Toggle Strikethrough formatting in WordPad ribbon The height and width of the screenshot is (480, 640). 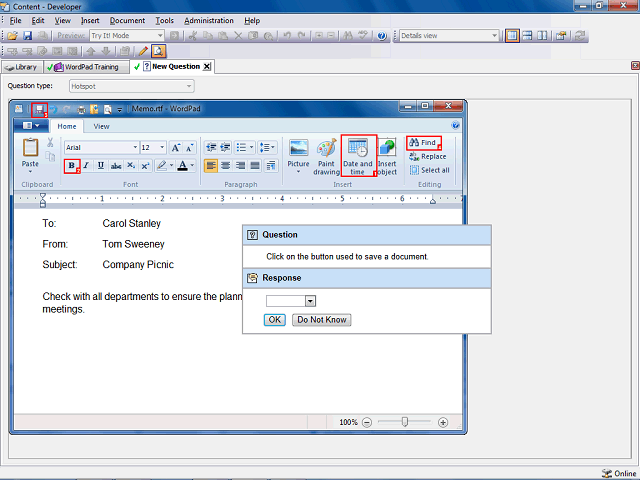(x=116, y=166)
